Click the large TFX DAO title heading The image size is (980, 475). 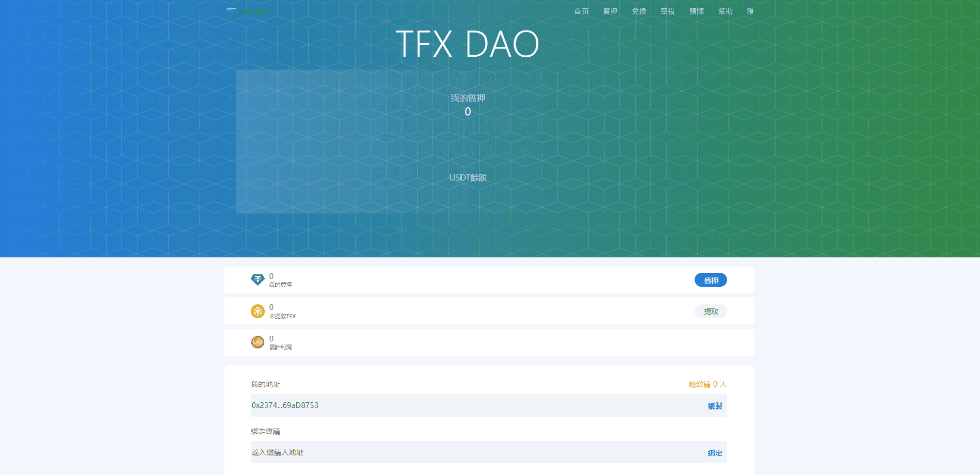468,44
